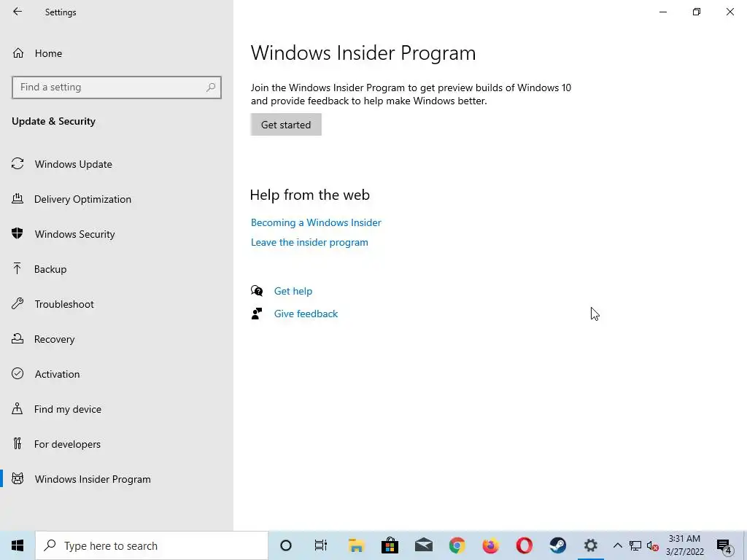Open the Get help chat bubble icon
This screenshot has width=747, height=560.
click(257, 291)
